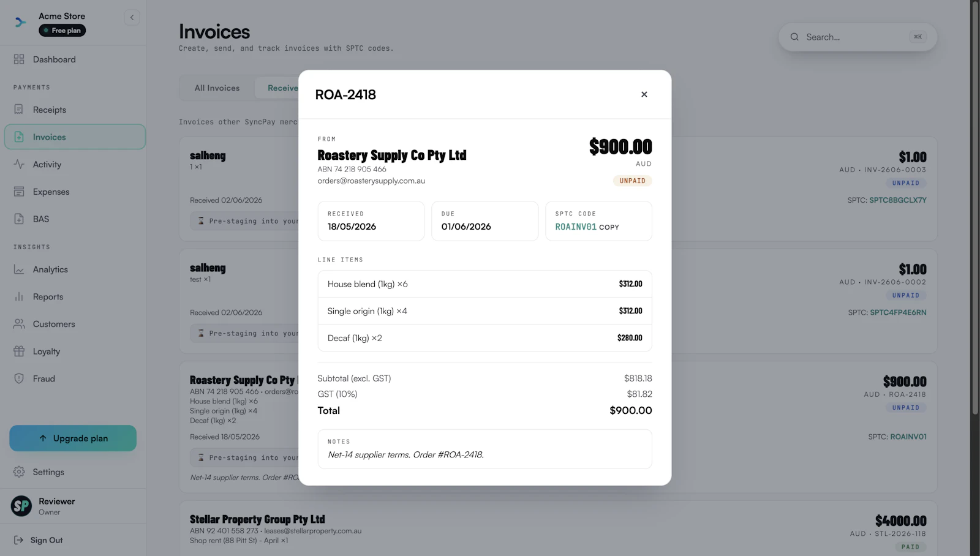Image resolution: width=980 pixels, height=556 pixels.
Task: Click the Reviewer avatar icon
Action: coord(21,506)
